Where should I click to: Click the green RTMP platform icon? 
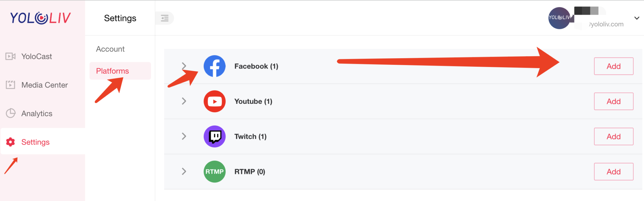[214, 171]
